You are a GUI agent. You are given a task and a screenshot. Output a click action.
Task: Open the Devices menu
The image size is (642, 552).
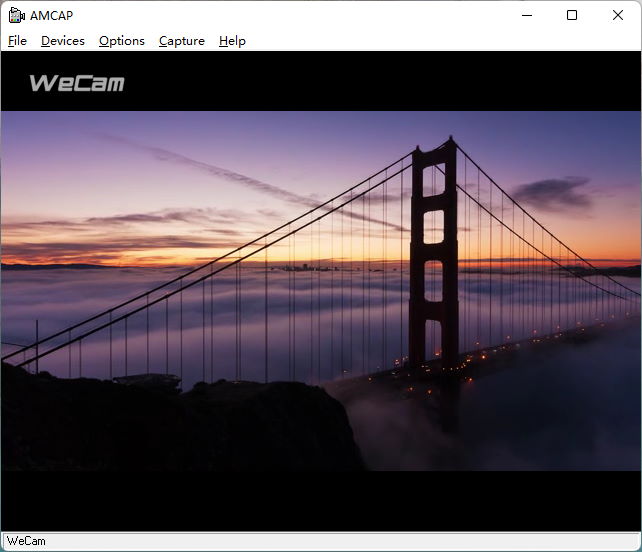point(62,41)
